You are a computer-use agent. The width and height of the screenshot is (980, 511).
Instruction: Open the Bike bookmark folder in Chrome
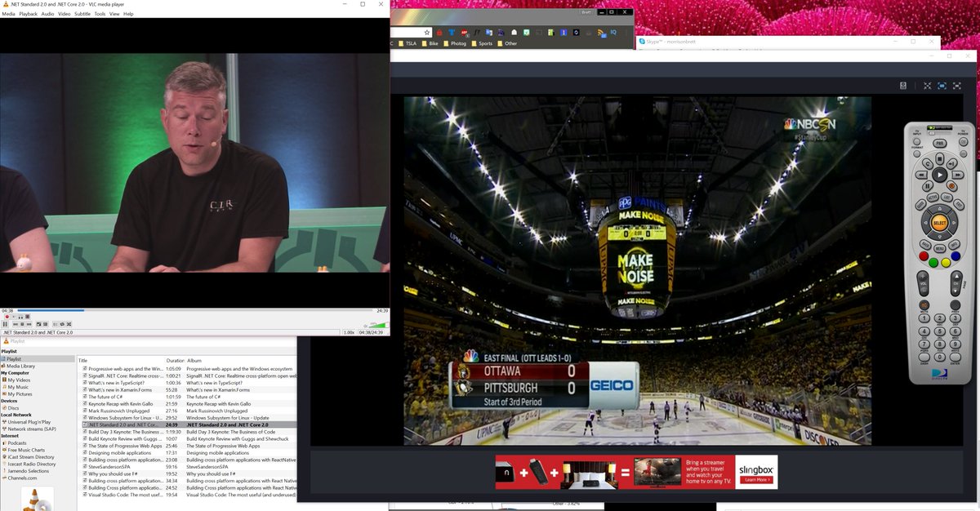pyautogui.click(x=430, y=43)
